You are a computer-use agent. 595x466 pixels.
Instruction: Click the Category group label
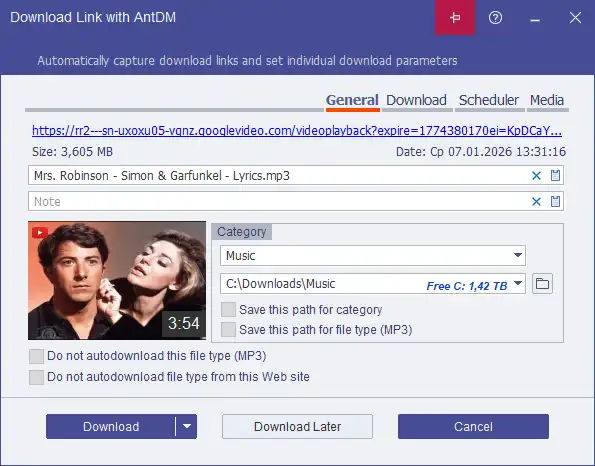click(241, 231)
